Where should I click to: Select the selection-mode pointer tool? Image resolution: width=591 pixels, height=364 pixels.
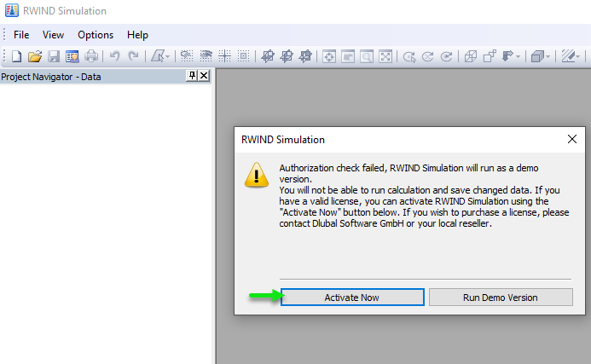coord(158,56)
